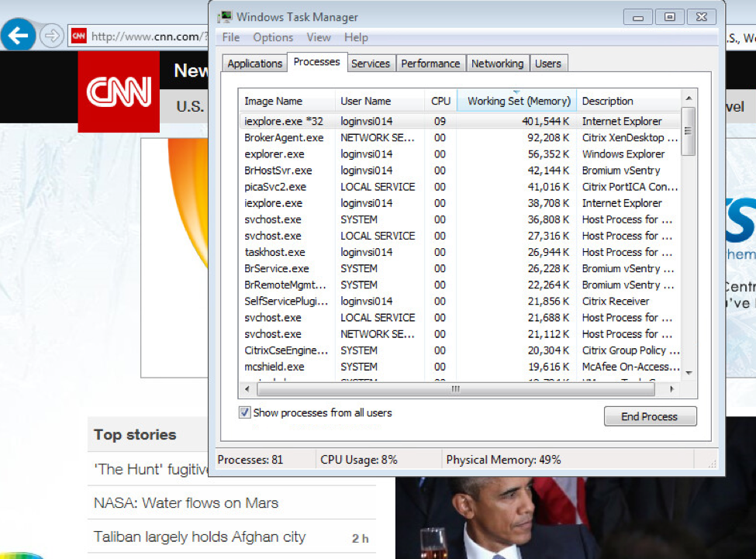The width and height of the screenshot is (756, 559).
Task: Click inside the browser address bar
Action: click(147, 35)
